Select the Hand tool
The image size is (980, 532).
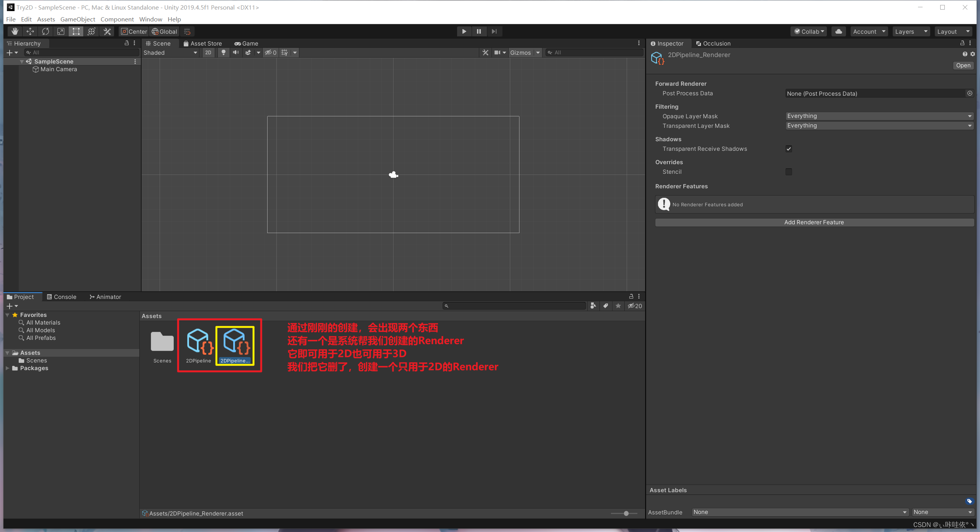[15, 31]
